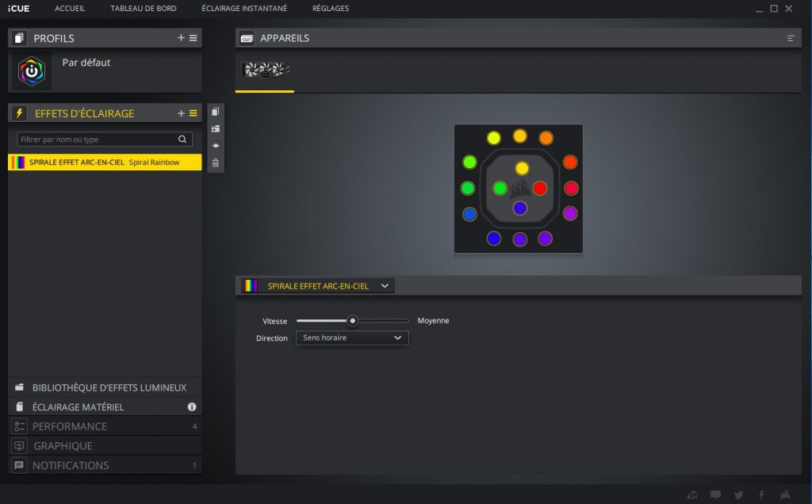Open the Twitter link icon in footer
The image size is (812, 504).
[738, 495]
